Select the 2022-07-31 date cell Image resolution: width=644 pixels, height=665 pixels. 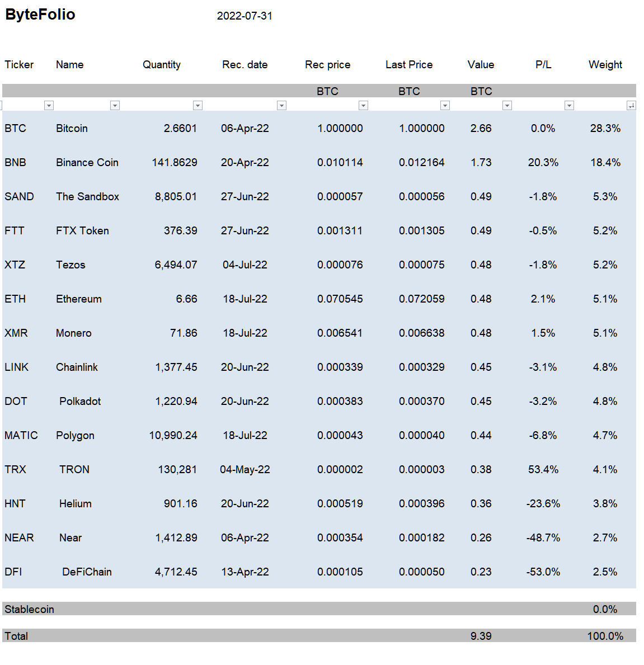(x=245, y=16)
